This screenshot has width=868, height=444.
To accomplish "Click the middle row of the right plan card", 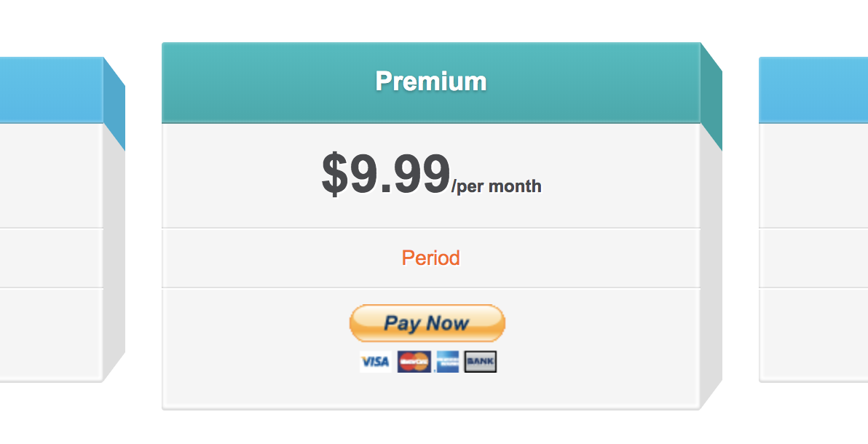I will pos(813,258).
